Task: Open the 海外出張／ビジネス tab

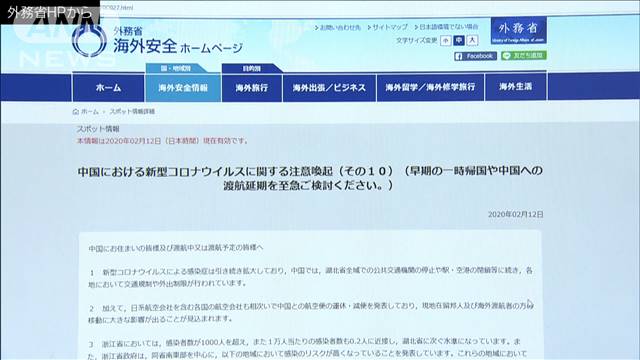Action: click(329, 87)
